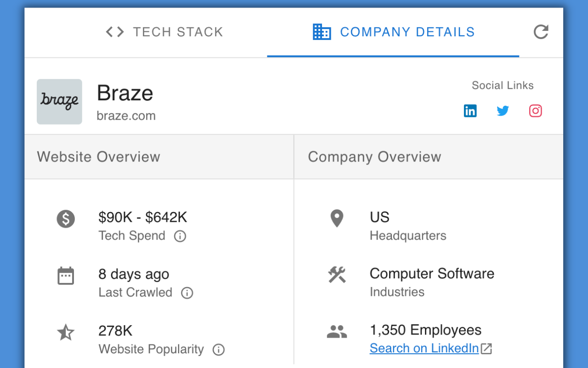Click the code brackets Tech Stack icon

tap(114, 32)
